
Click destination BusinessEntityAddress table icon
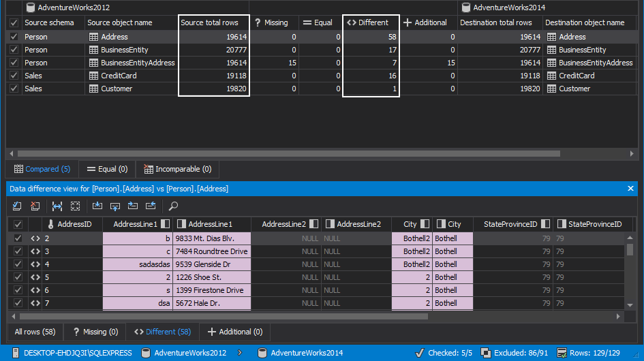(551, 63)
